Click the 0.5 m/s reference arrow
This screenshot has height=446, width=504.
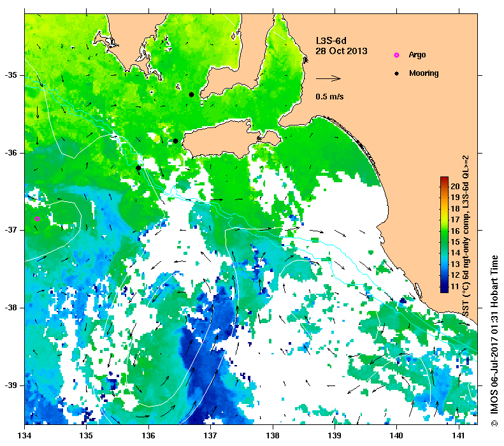pyautogui.click(x=328, y=78)
